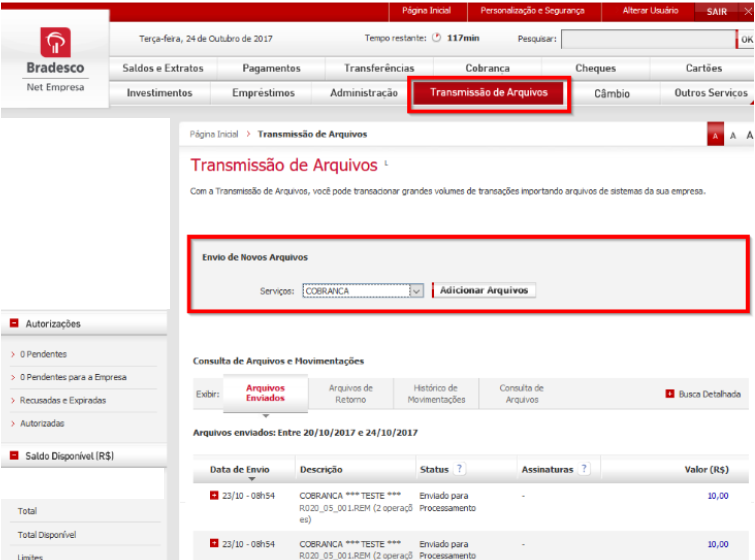Open the Transmissão de Arquivos menu
The image size is (755, 560).
click(x=489, y=92)
